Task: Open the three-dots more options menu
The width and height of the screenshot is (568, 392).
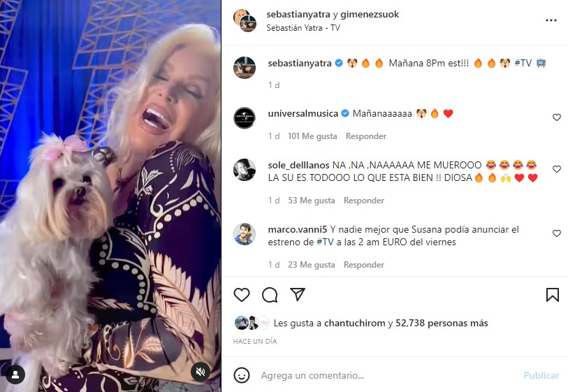Action: coord(551,20)
